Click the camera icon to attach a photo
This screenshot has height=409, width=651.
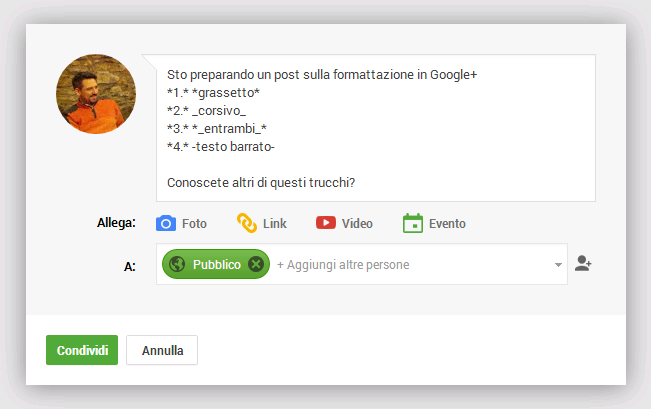pyautogui.click(x=166, y=223)
